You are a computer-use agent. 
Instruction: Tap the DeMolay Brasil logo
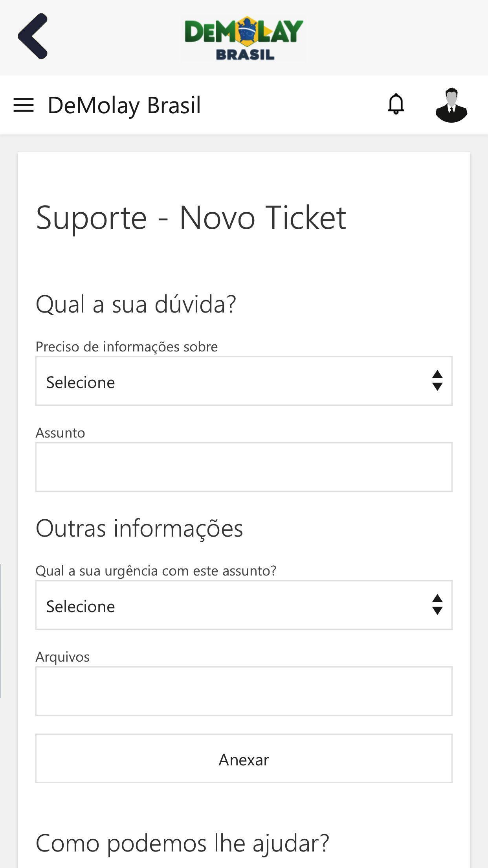click(244, 38)
